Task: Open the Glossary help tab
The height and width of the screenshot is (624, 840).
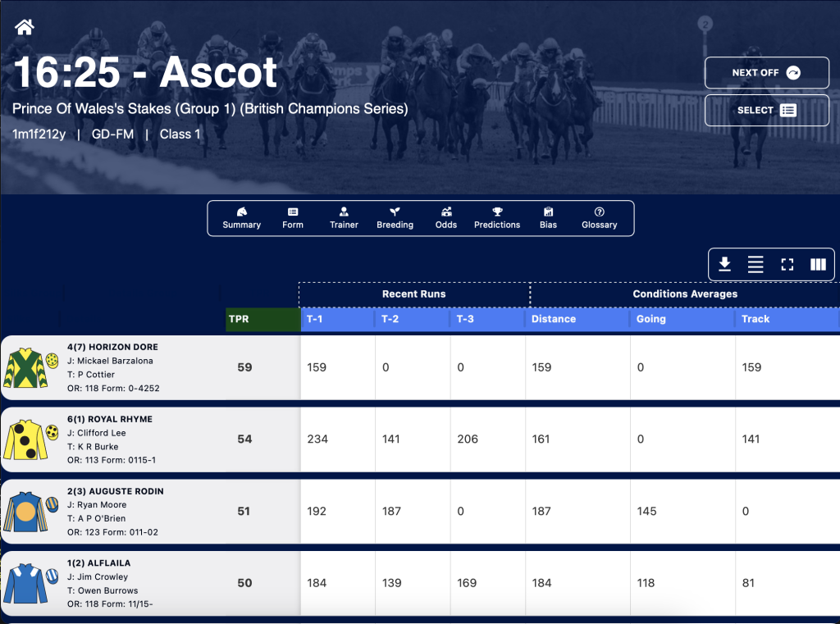Action: (x=600, y=218)
